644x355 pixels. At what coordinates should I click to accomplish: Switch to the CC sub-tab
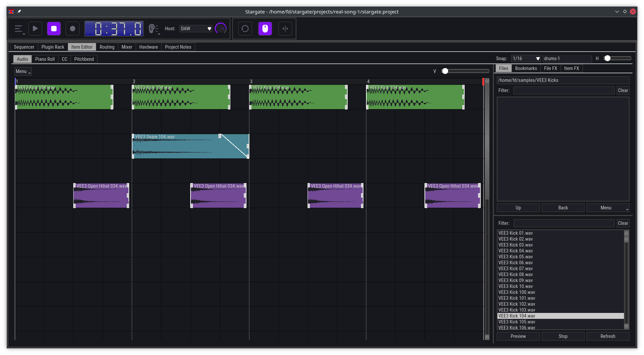[x=64, y=59]
